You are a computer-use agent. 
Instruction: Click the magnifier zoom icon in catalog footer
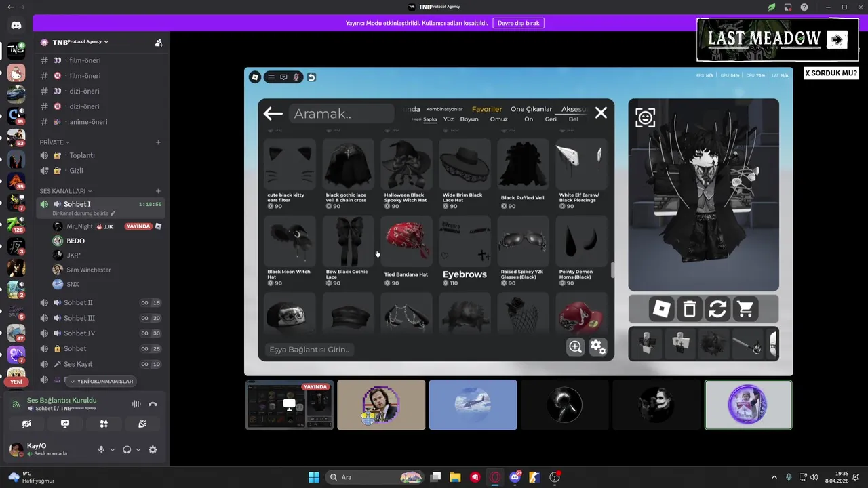(x=575, y=347)
